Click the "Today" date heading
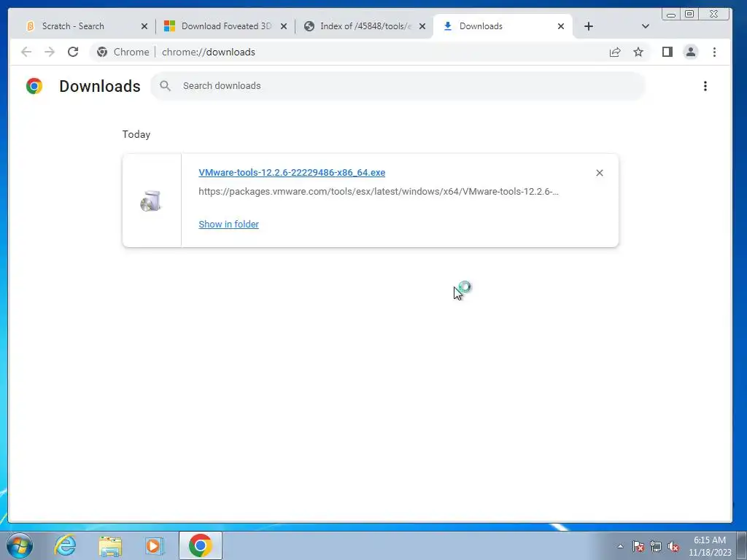 coord(136,134)
